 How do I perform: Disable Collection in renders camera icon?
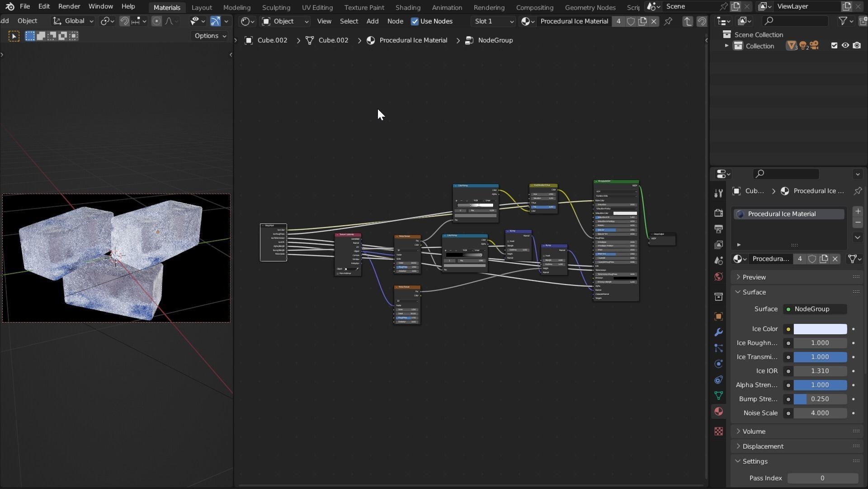click(x=857, y=46)
